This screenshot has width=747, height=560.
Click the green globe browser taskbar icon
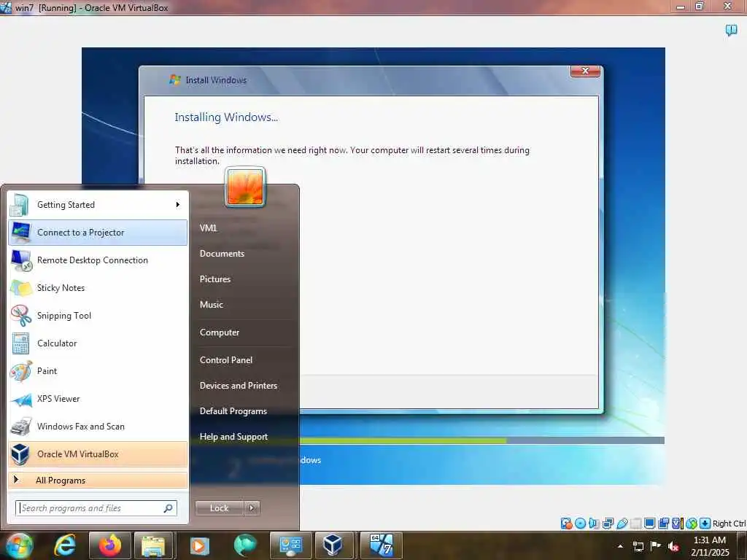245,545
